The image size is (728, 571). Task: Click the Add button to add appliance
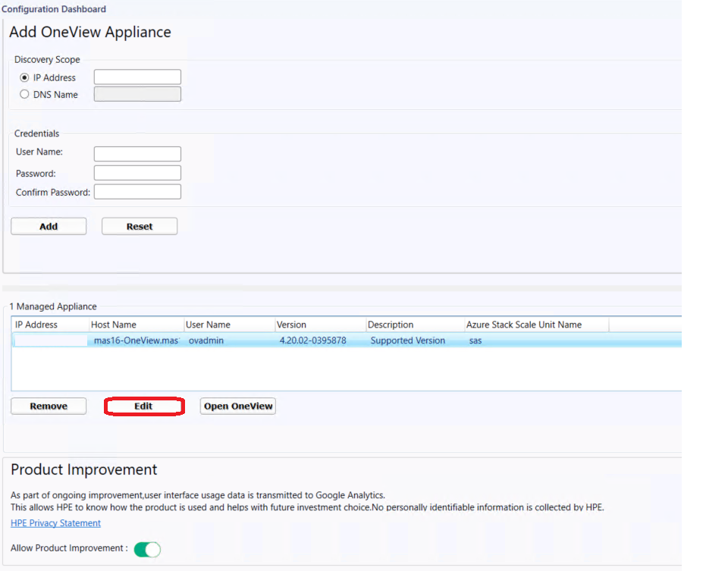[48, 226]
